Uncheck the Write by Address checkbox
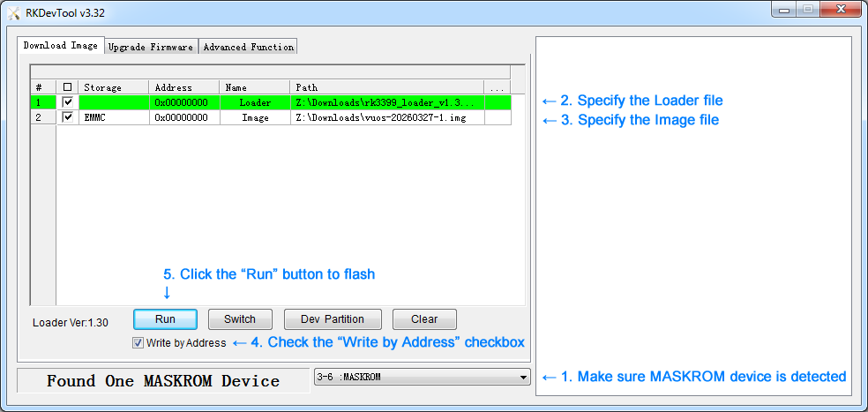Screen dimensions: 868x412 tap(138, 342)
